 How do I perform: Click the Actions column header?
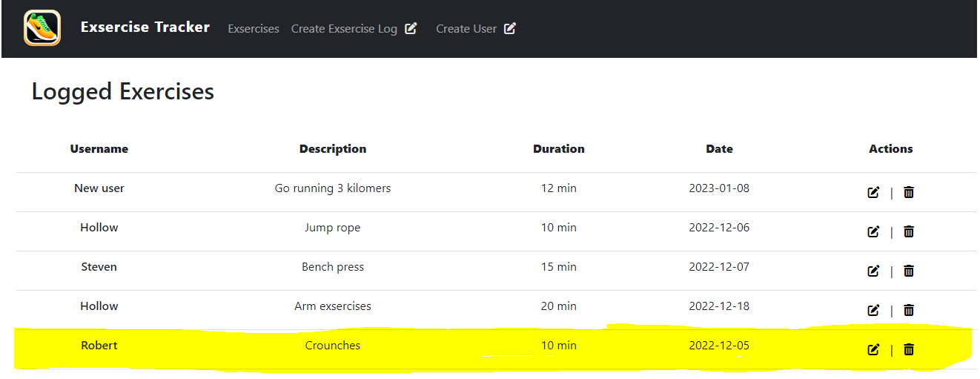(891, 149)
